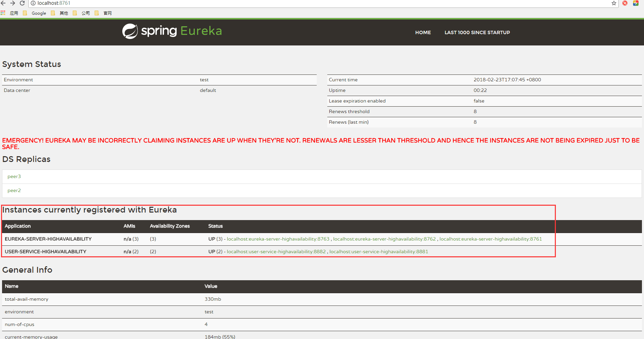
Task: Open eureka-server-highavailability:8762 instance link
Action: pos(384,239)
